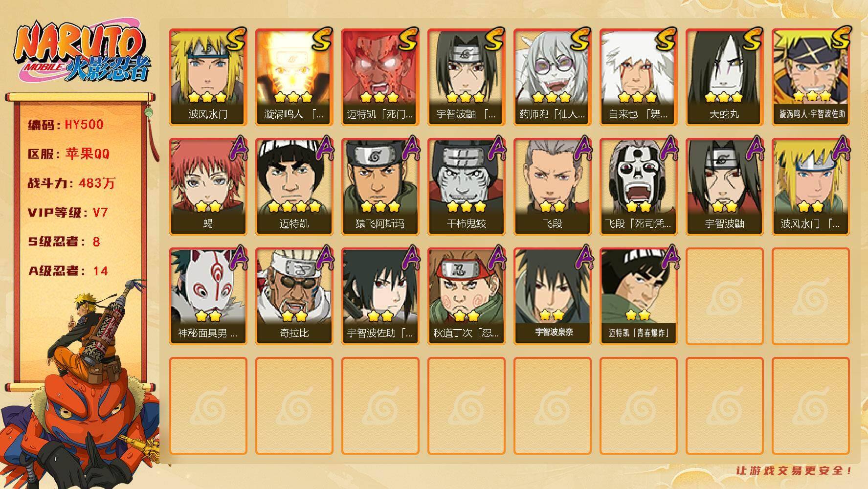Click the 奇拉比 ninja card
Viewport: 868px width, 489px height.
point(294,296)
